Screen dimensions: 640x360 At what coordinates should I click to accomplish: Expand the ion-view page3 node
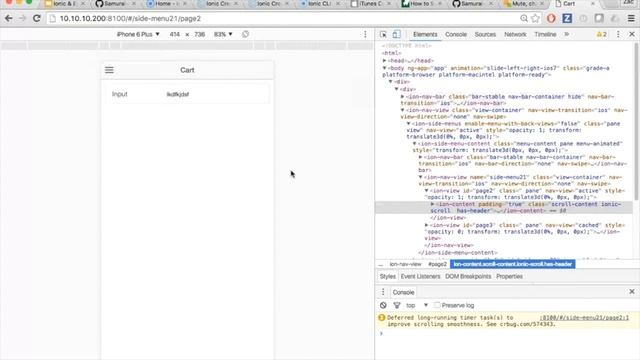427,225
